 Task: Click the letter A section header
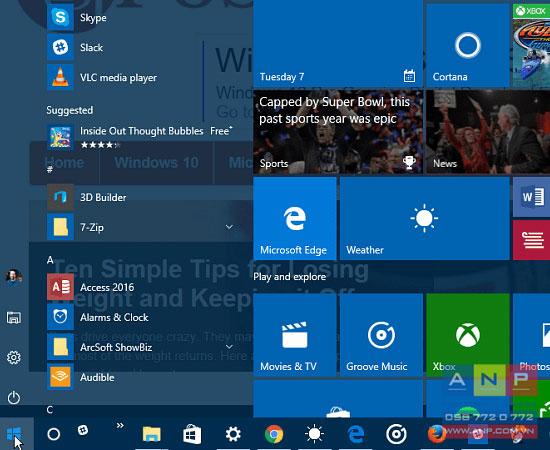tap(50, 260)
